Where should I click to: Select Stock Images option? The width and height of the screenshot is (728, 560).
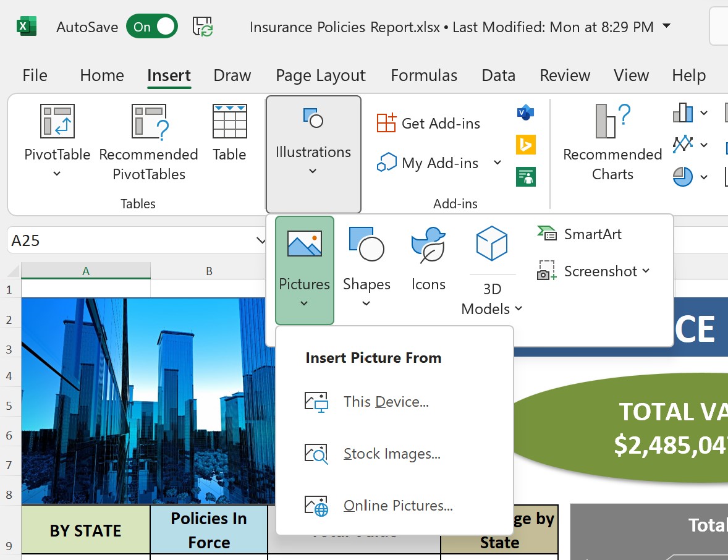[x=391, y=454]
